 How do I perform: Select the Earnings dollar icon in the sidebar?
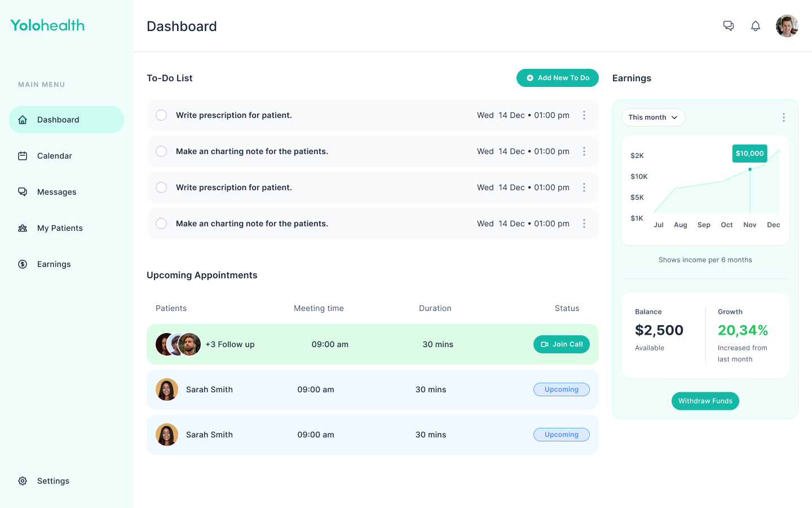pyautogui.click(x=23, y=264)
